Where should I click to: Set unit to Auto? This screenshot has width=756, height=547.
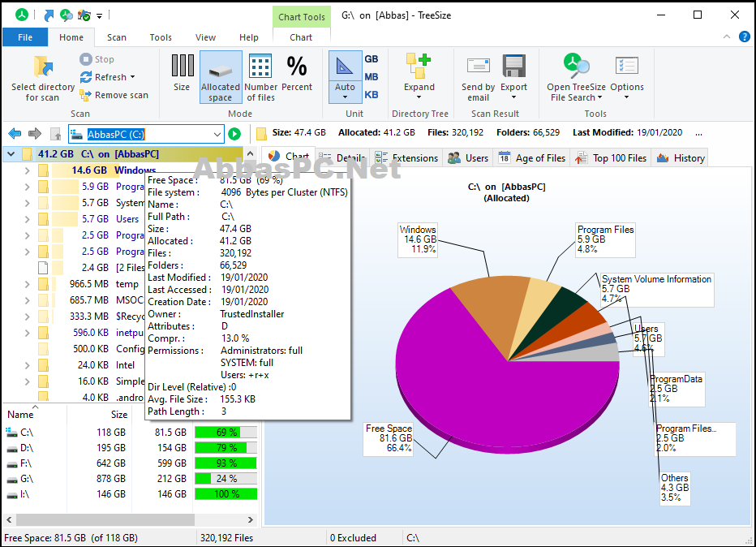(345, 77)
